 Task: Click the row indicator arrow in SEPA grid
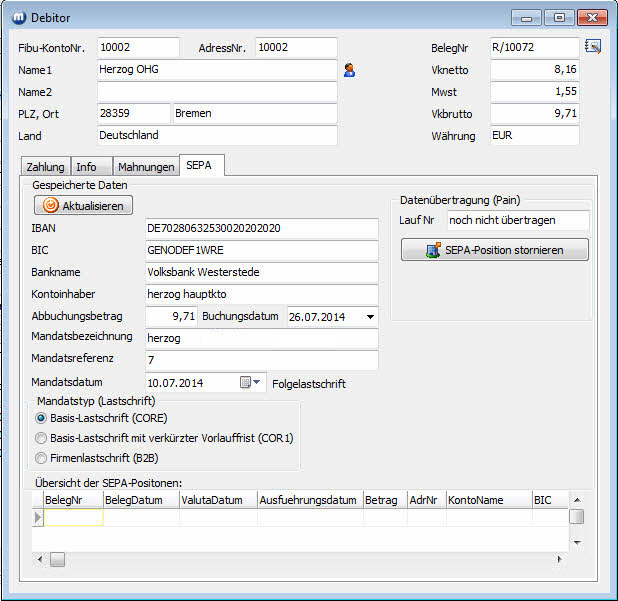point(38,517)
